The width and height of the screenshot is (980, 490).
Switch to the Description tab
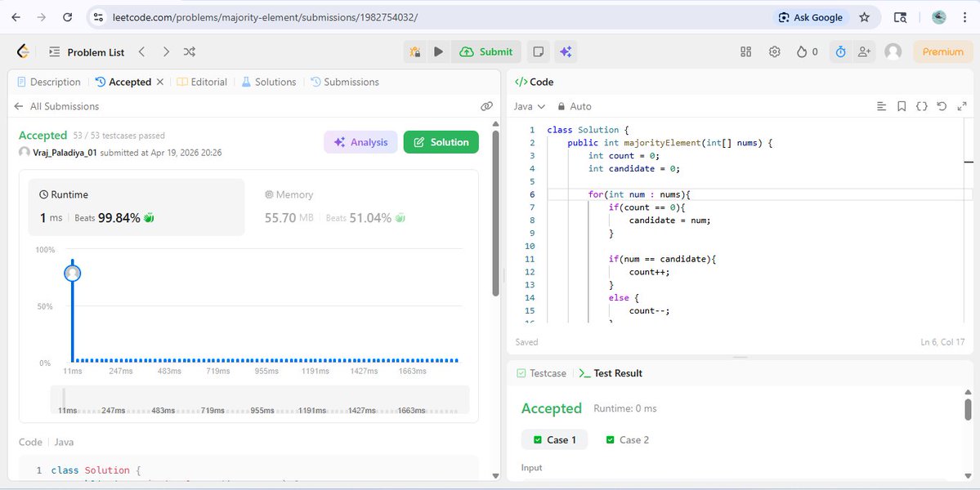(x=49, y=82)
